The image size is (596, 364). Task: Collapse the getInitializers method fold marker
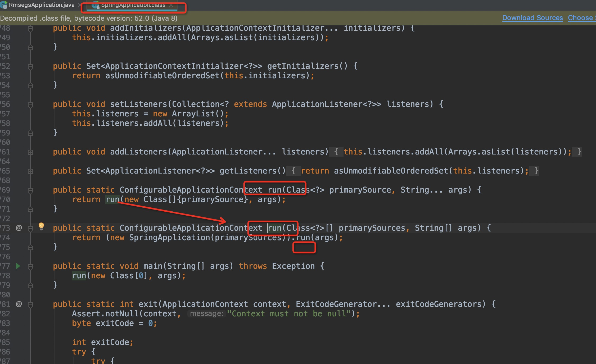(30, 66)
